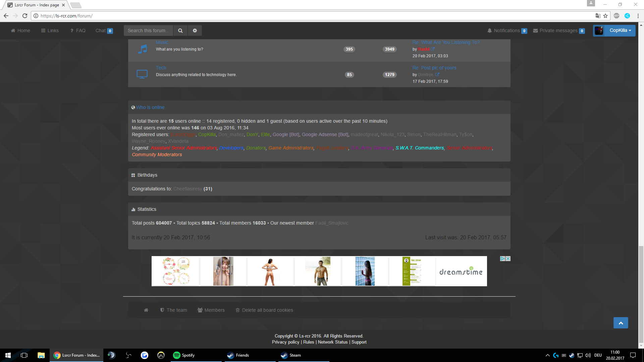Click Delete all board cookies

click(264, 310)
